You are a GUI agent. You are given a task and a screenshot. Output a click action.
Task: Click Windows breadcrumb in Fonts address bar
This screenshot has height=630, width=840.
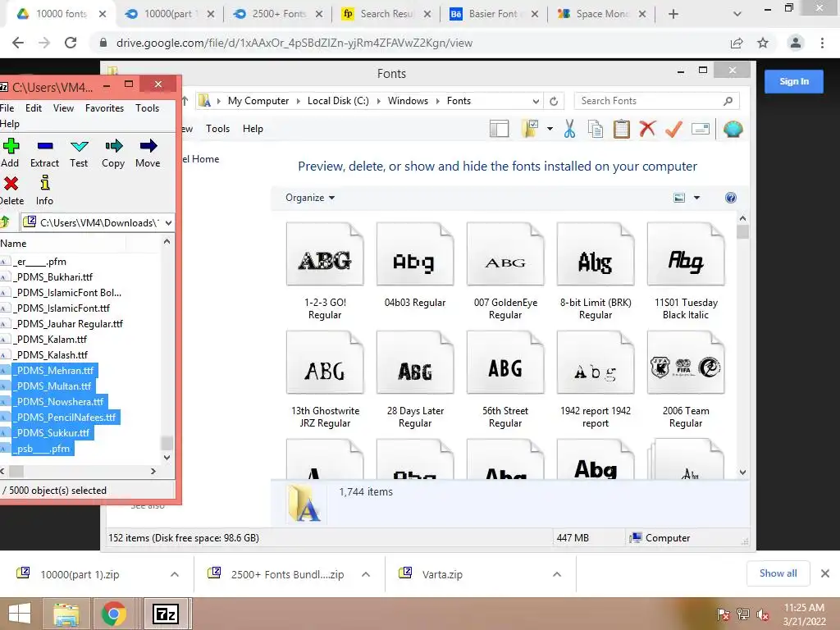point(408,101)
